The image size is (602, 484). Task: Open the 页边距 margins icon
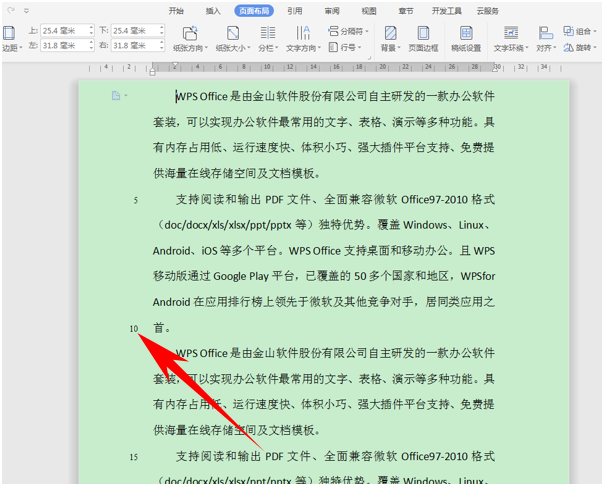(x=9, y=33)
